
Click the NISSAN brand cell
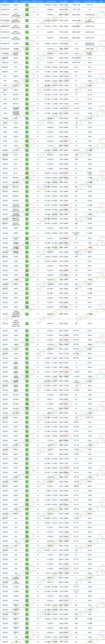click(x=5, y=118)
